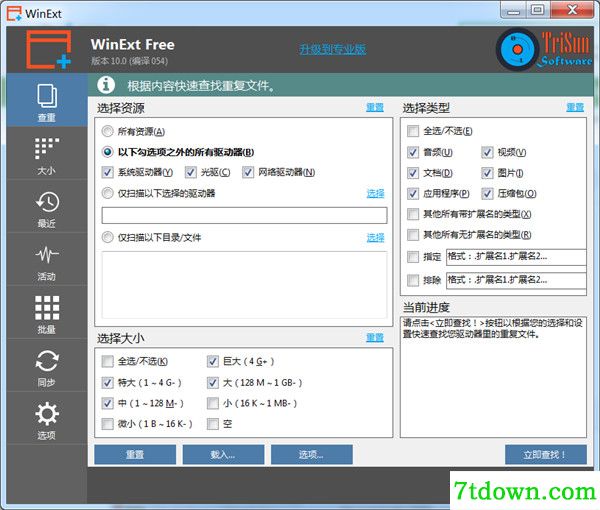Click 重置 link beside 选择资源
Viewport: 600px width, 510px height.
pos(375,108)
